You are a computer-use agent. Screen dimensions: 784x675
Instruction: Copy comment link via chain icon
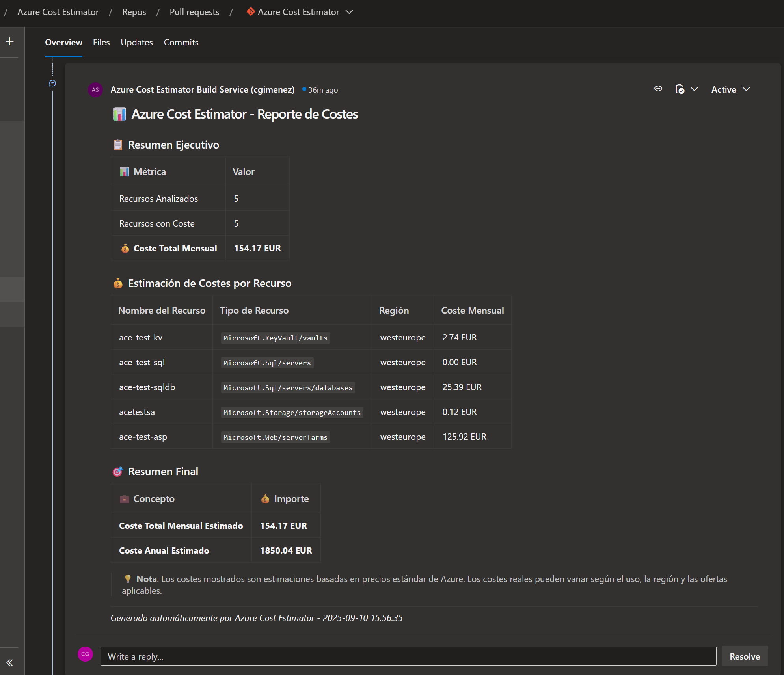(658, 89)
